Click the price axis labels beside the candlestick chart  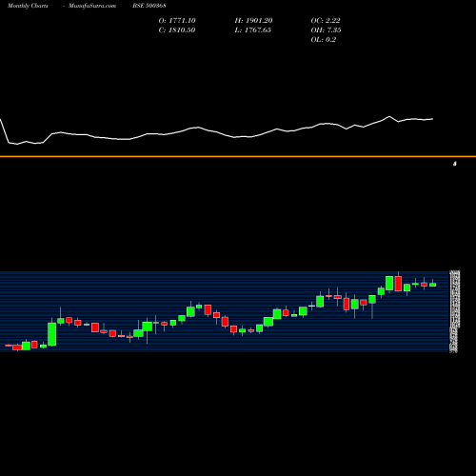[x=454, y=311]
